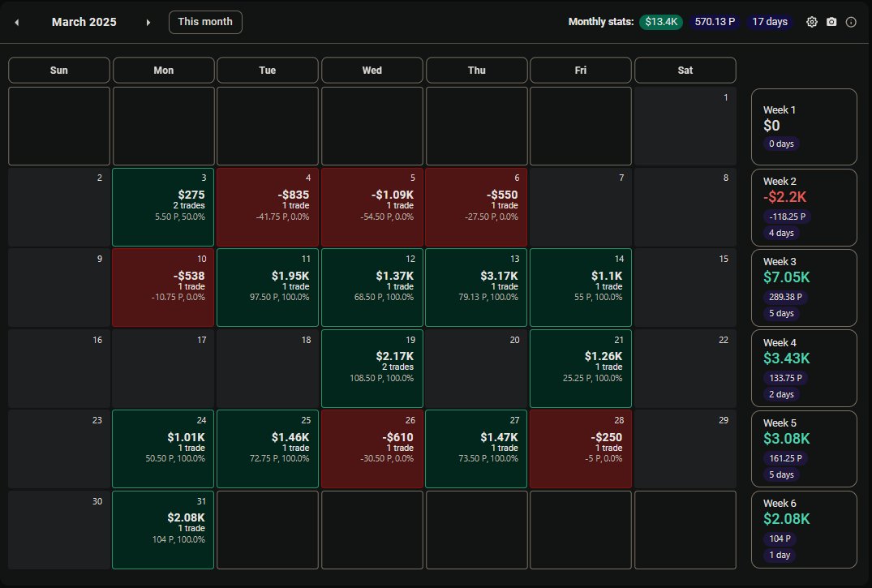This screenshot has height=588, width=872.
Task: Select the Sun column header
Action: click(x=59, y=70)
